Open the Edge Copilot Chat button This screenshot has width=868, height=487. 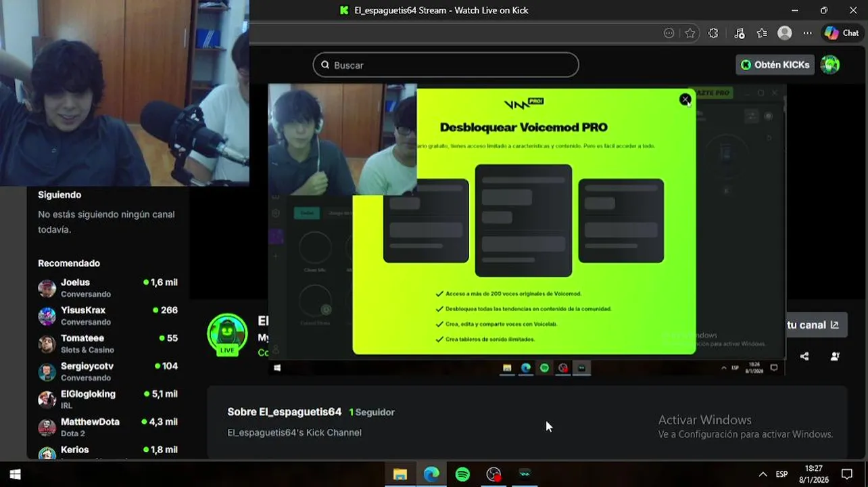842,33
